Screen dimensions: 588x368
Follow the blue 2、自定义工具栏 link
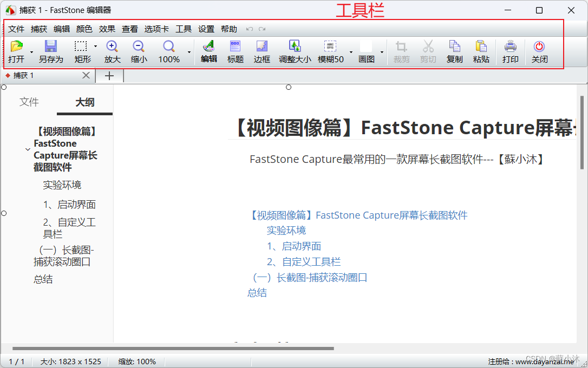coord(304,261)
